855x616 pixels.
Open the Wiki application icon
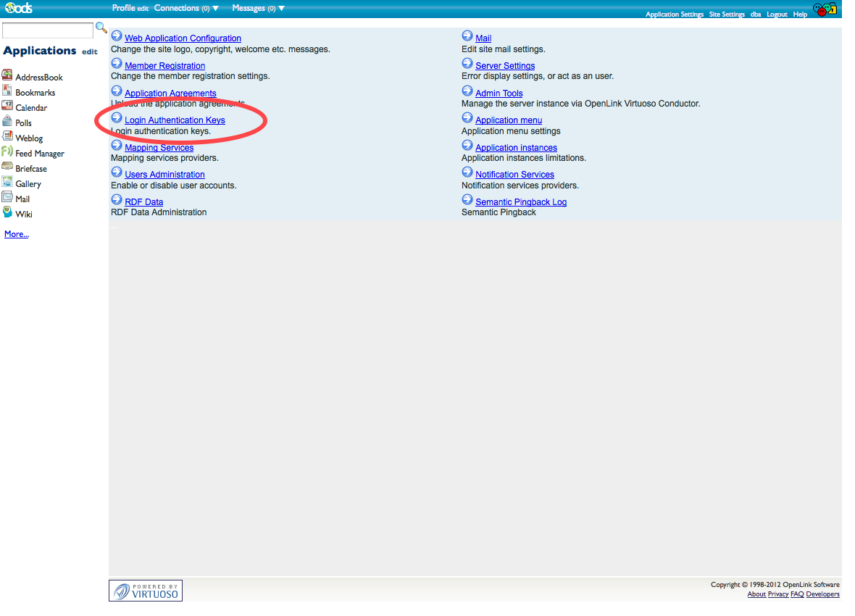tap(7, 213)
